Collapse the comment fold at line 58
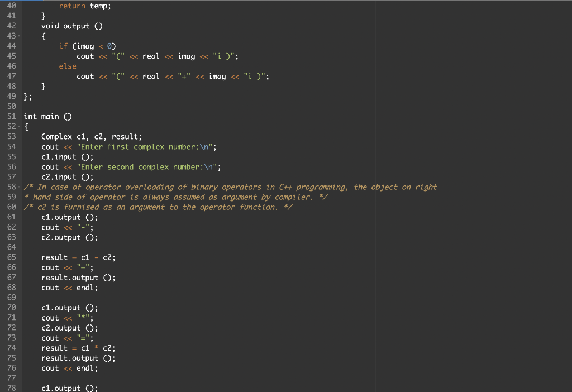 [18, 187]
